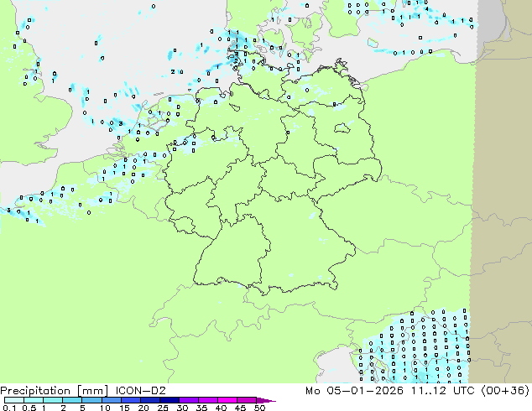Screen dimensions: 532x411
Task: Click the 'Mo' weekday label
Action: tap(312, 391)
